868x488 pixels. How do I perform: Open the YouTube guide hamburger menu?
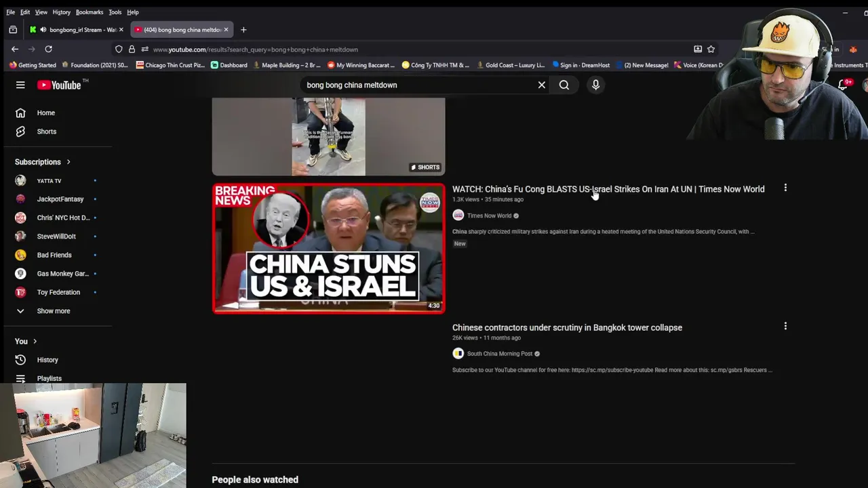pyautogui.click(x=20, y=85)
